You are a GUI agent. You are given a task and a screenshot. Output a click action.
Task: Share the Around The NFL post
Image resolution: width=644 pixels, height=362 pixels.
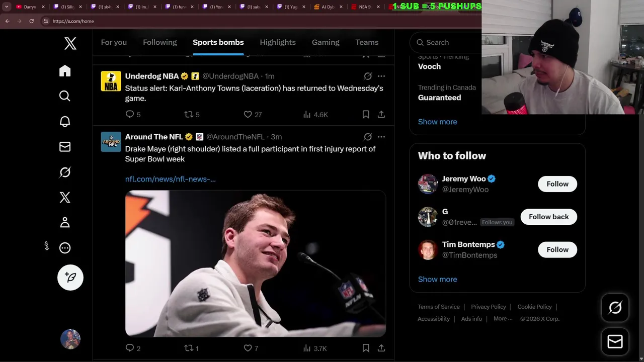pyautogui.click(x=381, y=348)
